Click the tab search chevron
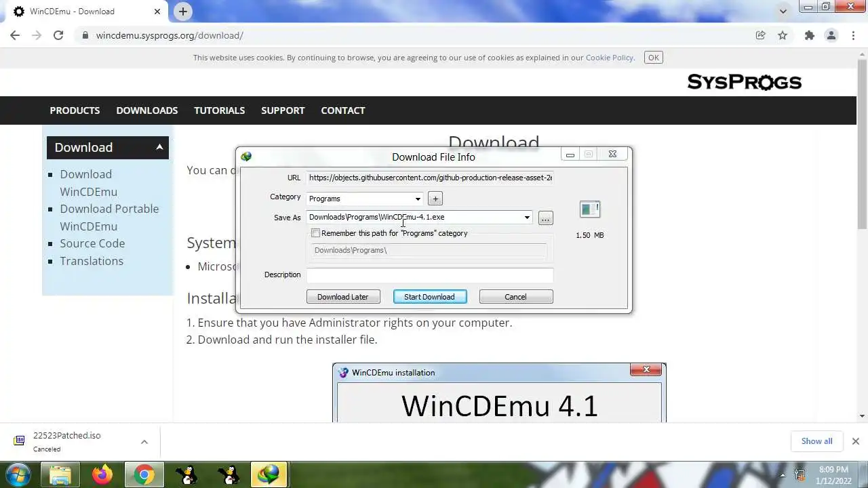868x488 pixels. tap(783, 12)
